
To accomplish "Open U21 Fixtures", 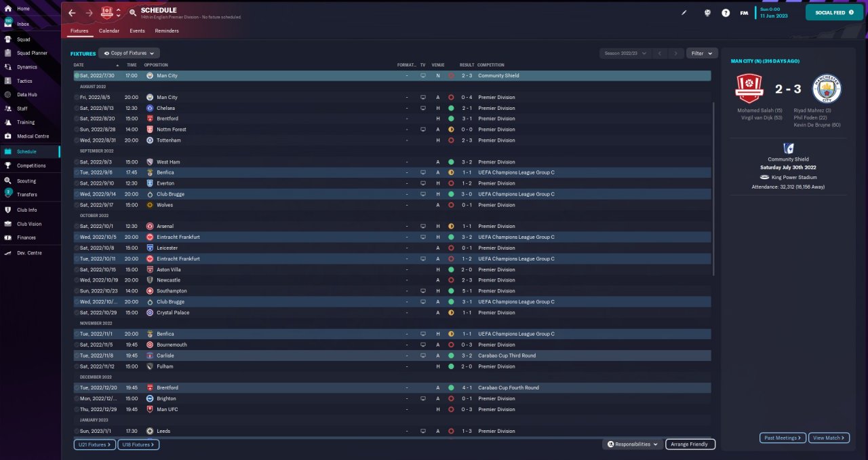I will click(x=94, y=444).
